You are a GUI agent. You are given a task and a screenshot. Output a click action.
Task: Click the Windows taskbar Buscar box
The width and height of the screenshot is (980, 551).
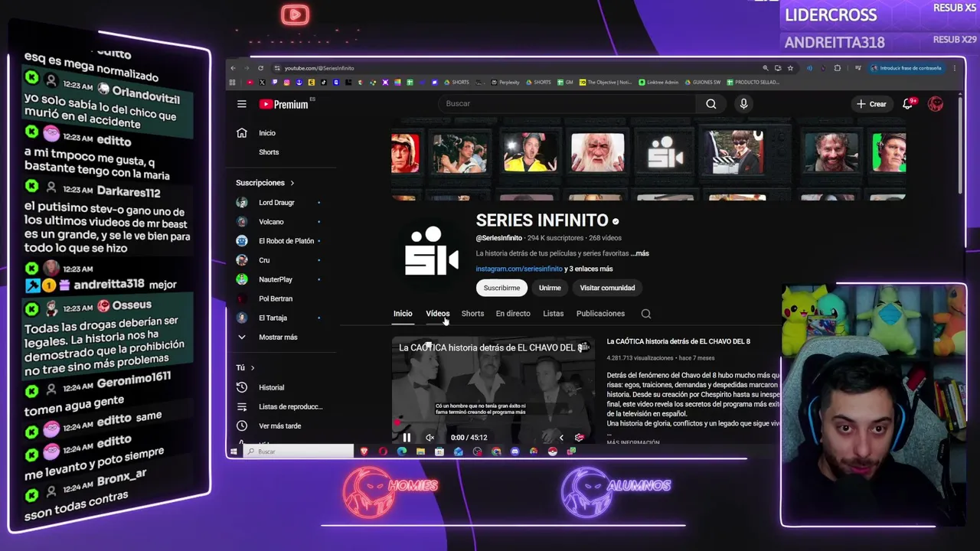click(x=299, y=452)
